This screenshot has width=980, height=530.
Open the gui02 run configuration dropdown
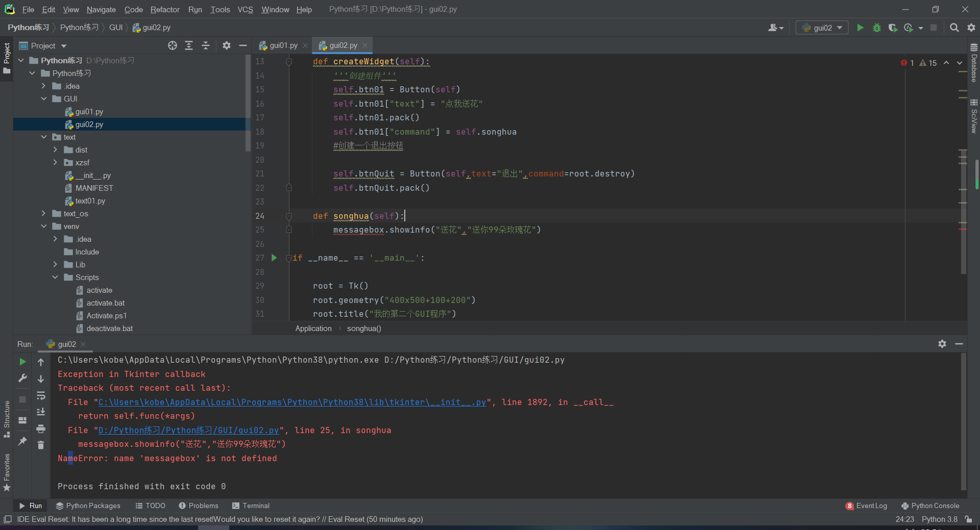[x=822, y=28]
